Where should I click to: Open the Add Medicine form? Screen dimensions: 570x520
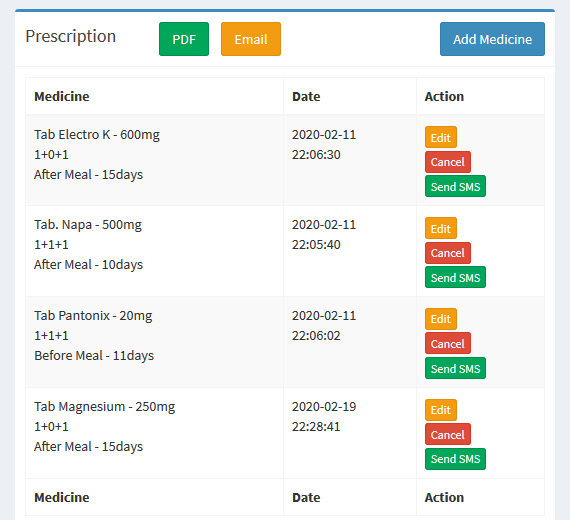(x=492, y=39)
